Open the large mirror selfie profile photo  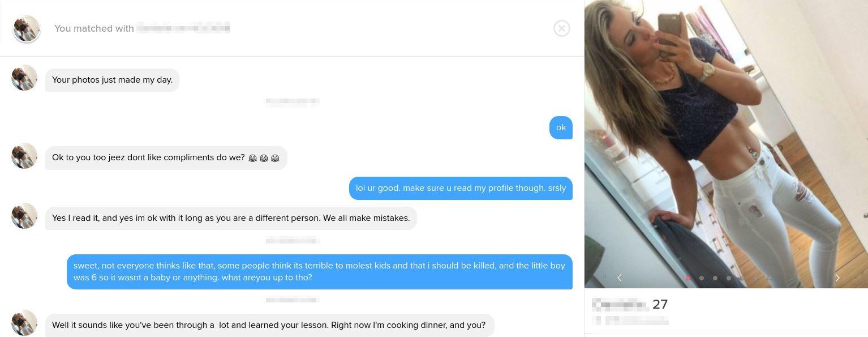pyautogui.click(x=726, y=144)
